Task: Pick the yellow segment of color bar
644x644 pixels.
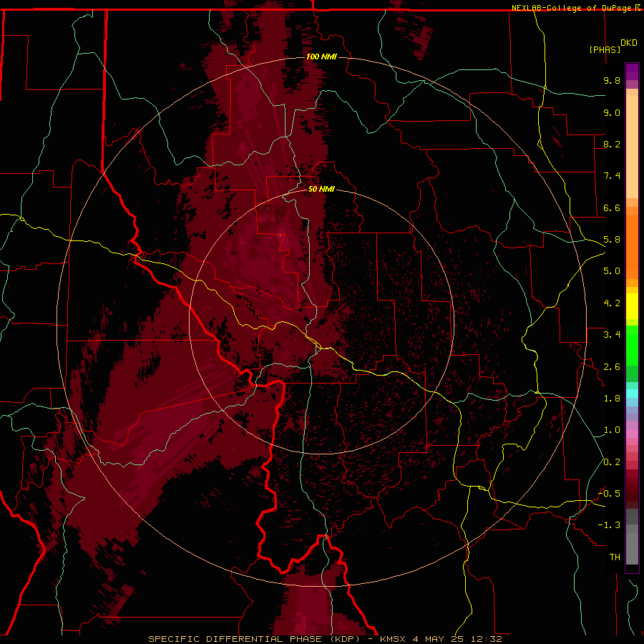Action: [632, 306]
